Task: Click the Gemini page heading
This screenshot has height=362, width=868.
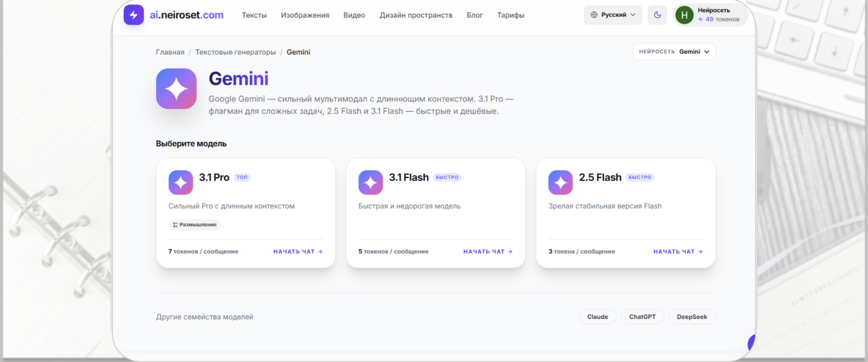Action: pyautogui.click(x=239, y=79)
